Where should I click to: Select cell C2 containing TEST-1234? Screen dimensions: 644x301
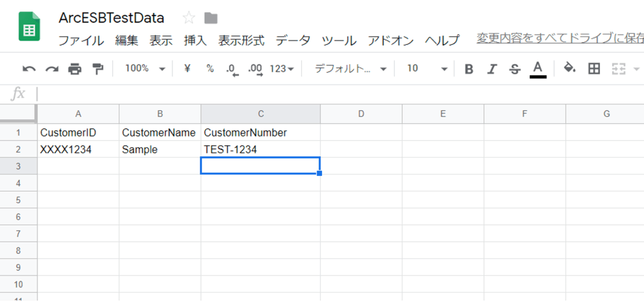click(x=260, y=150)
